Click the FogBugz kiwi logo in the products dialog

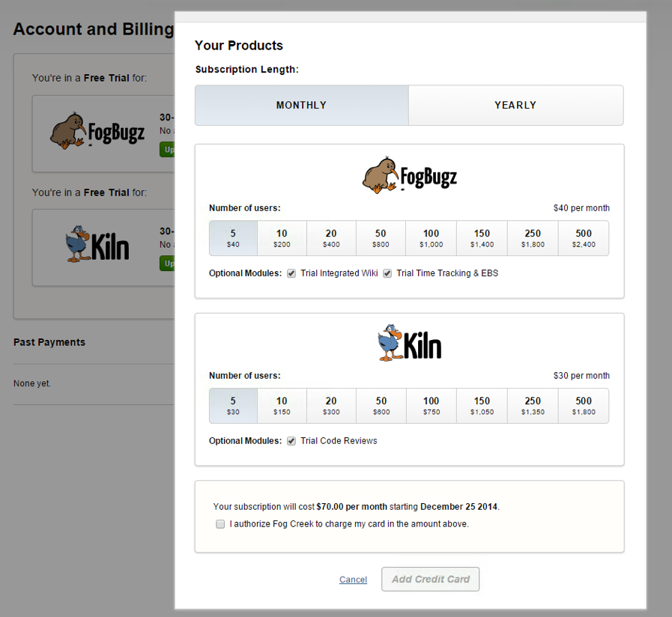410,174
